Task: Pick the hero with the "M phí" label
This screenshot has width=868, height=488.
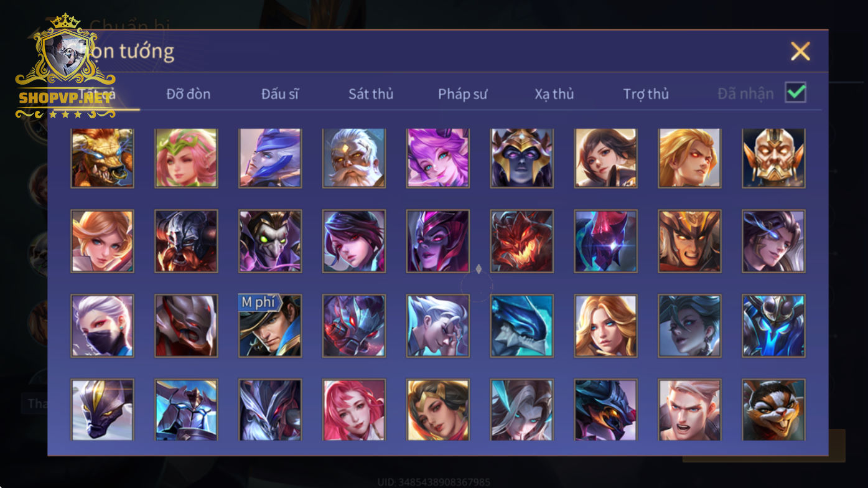Action: (270, 326)
